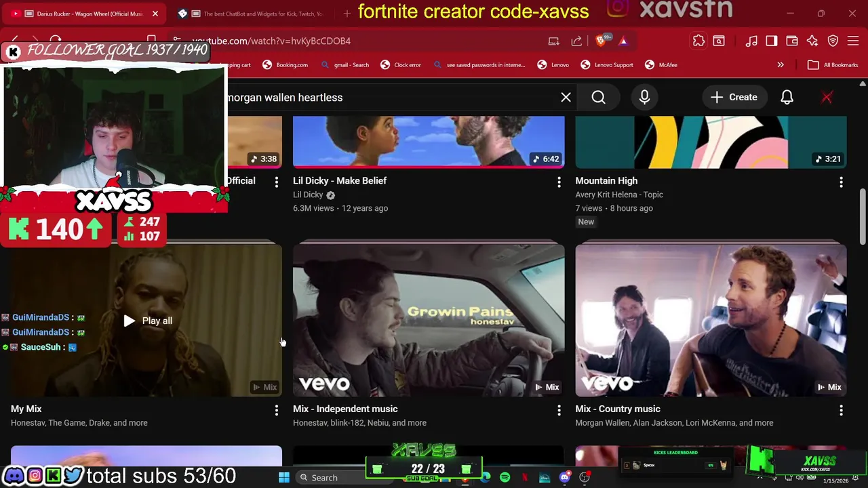This screenshot has width=868, height=488.
Task: Open Netflix from the taskbar
Action: pos(524,478)
